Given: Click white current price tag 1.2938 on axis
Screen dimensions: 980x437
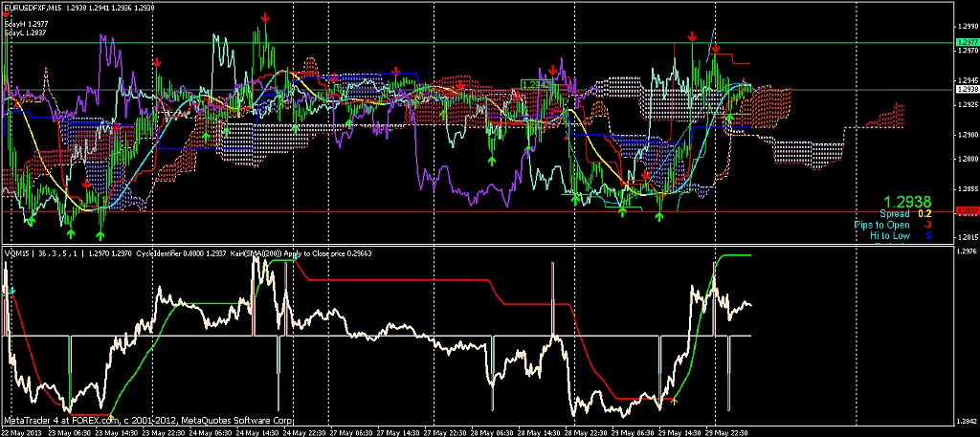Looking at the screenshot, I should click(x=967, y=89).
